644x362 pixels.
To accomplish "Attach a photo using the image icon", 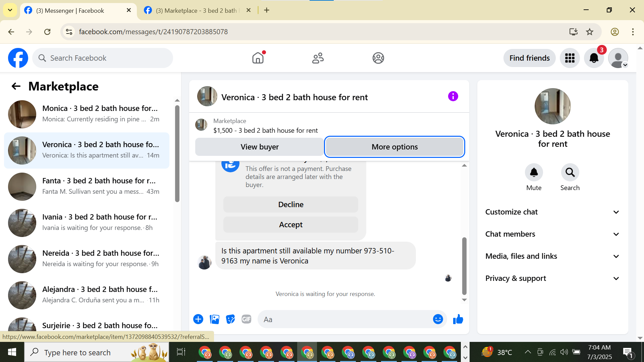I will (214, 319).
